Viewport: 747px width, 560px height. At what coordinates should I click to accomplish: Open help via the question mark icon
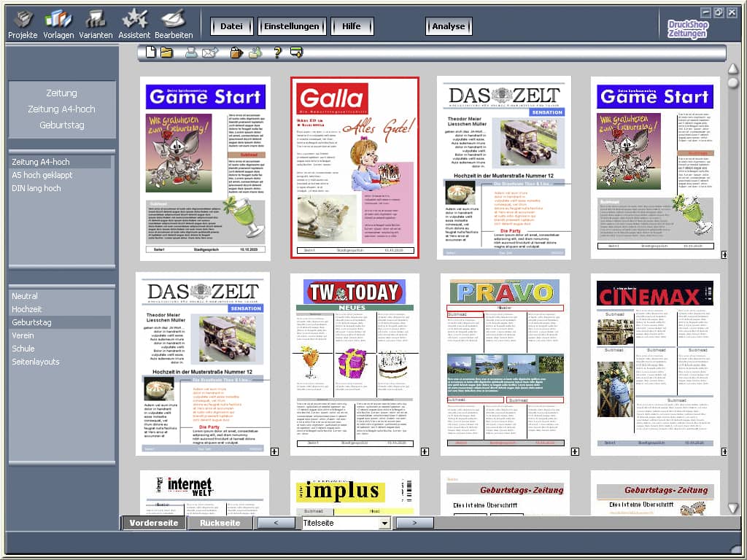(277, 52)
